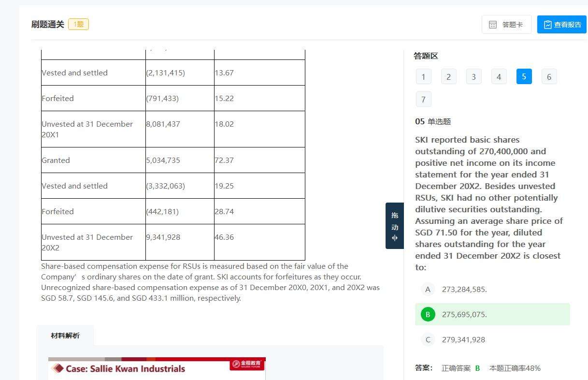Open the 材料解析 tab

tap(65, 336)
